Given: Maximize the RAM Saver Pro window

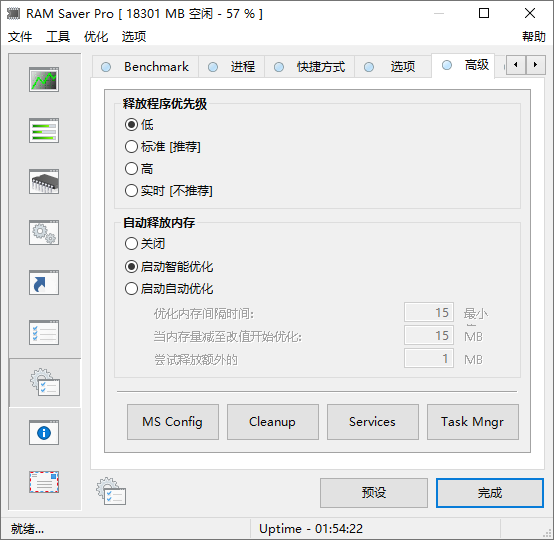Looking at the screenshot, I should point(484,13).
